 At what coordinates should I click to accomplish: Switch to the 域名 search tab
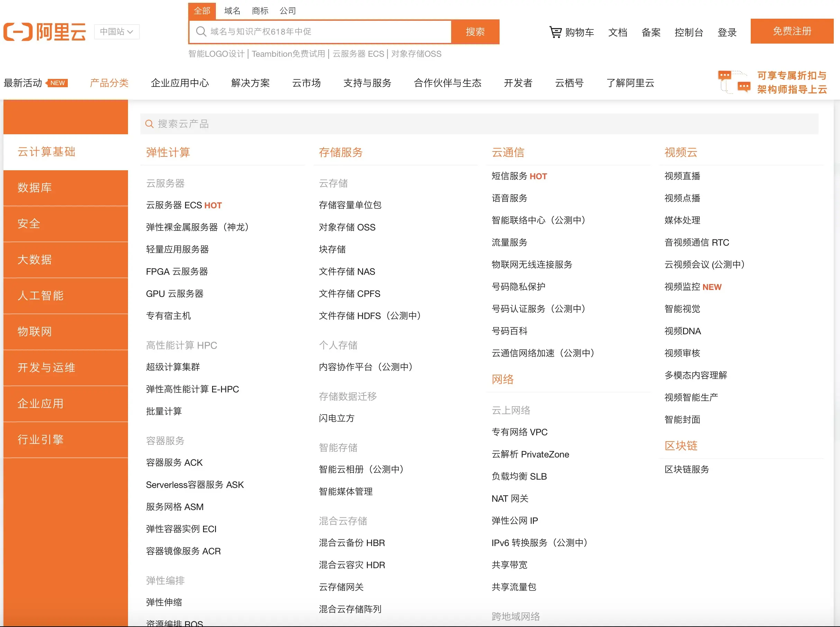tap(232, 11)
